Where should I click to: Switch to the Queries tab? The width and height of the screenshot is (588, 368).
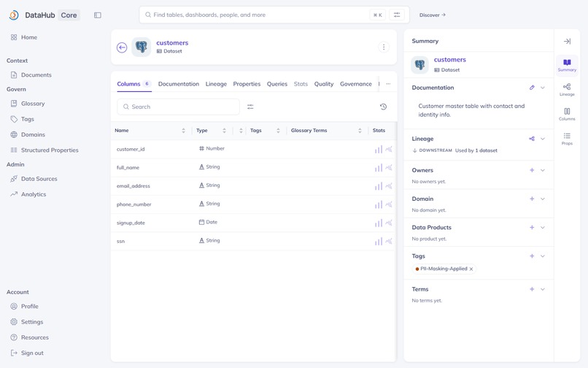click(277, 84)
